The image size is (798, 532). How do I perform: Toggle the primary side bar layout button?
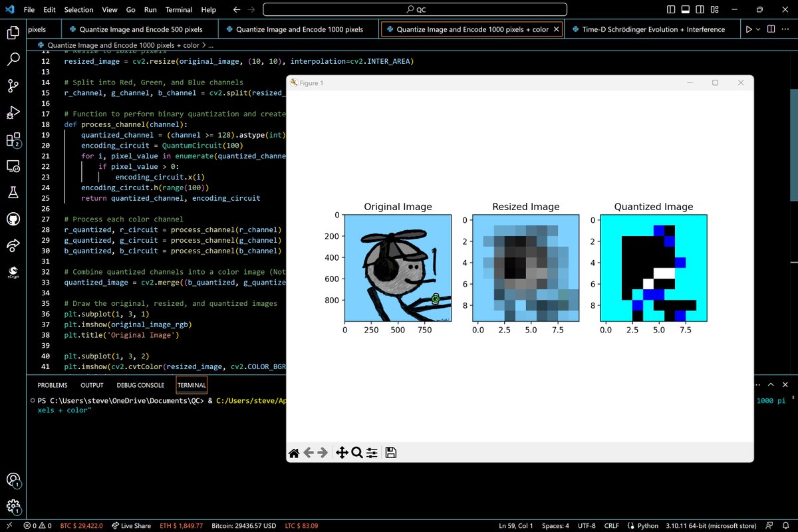click(x=672, y=10)
